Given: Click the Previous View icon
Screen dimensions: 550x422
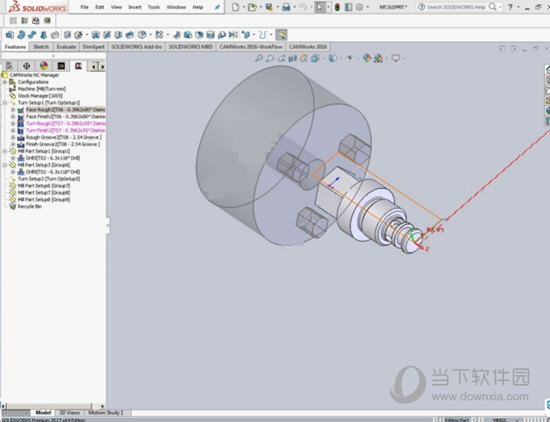Looking at the screenshot, I should click(x=281, y=58).
